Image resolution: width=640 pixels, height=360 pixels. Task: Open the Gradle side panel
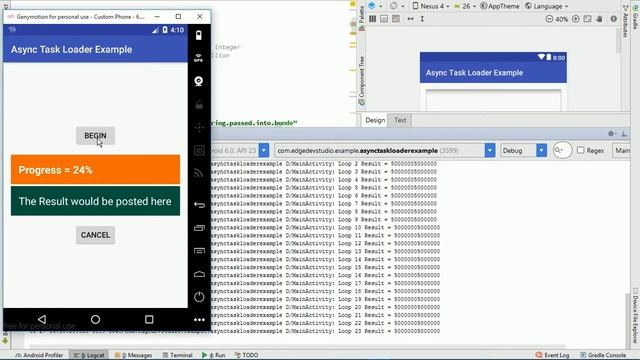635,16
